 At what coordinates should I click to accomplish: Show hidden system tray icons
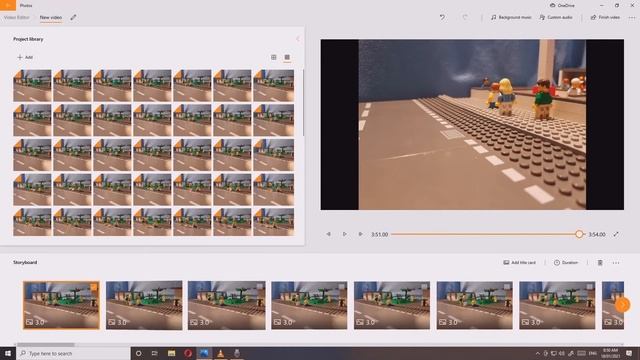538,353
